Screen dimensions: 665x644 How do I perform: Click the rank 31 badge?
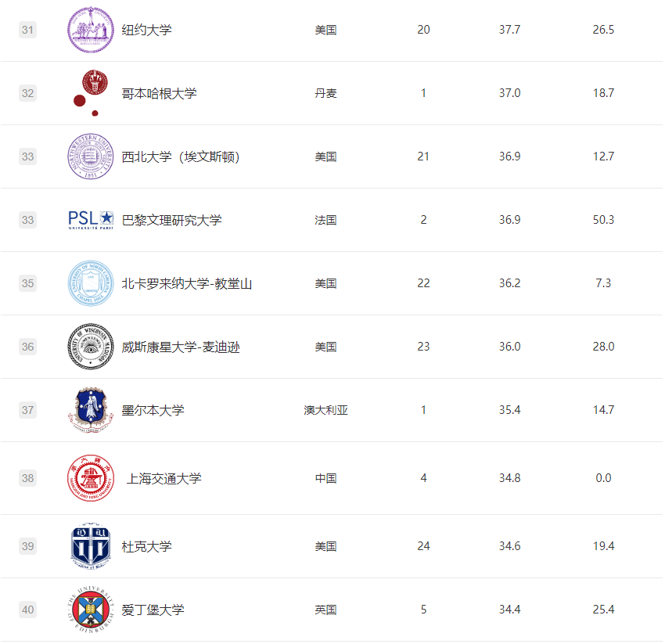click(x=28, y=31)
